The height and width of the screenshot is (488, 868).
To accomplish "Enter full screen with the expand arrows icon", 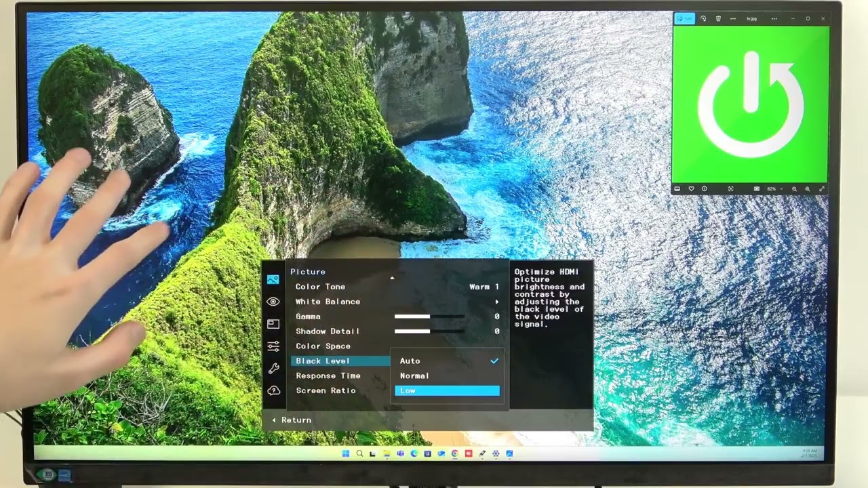I will tap(822, 189).
